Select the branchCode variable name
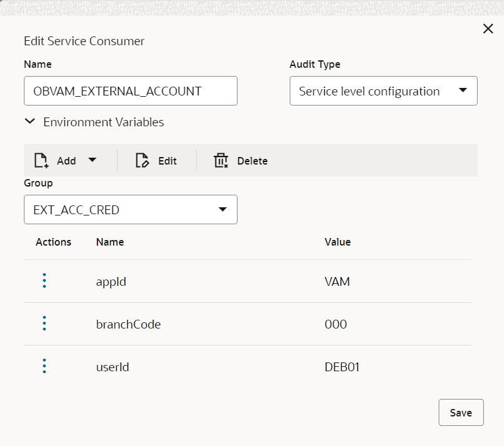504x446 pixels. coord(128,324)
